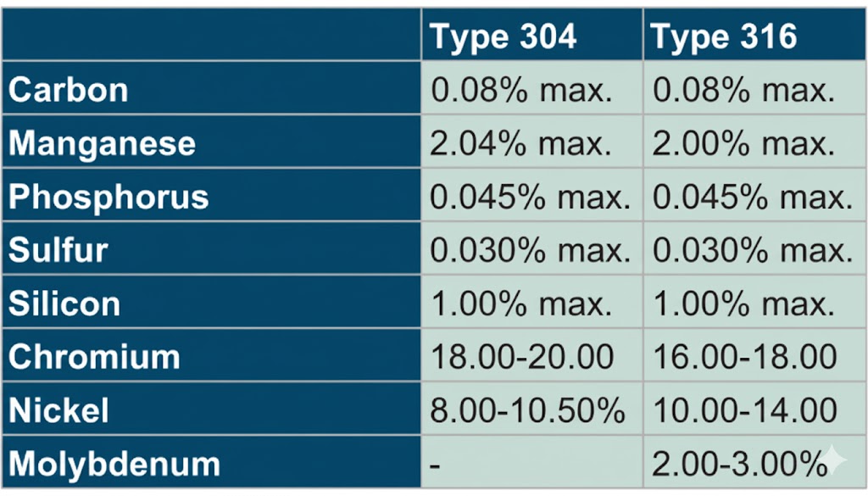Click the 2.00-3.00% Molybdenum value

pos(736,464)
